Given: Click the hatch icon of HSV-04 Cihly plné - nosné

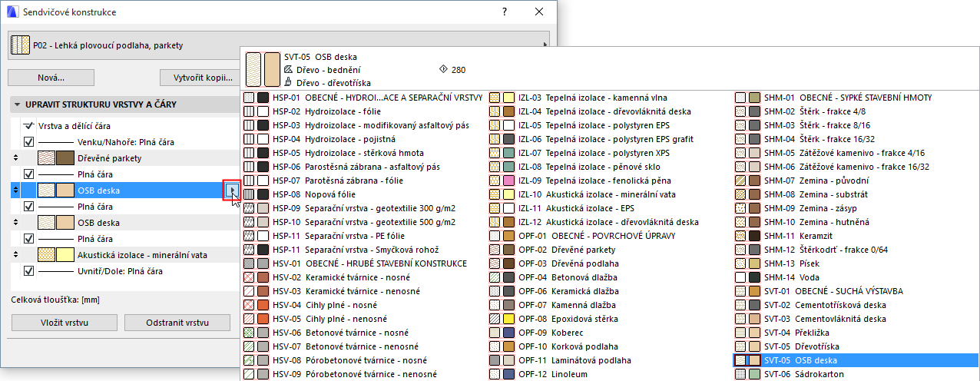Looking at the screenshot, I should click(248, 305).
